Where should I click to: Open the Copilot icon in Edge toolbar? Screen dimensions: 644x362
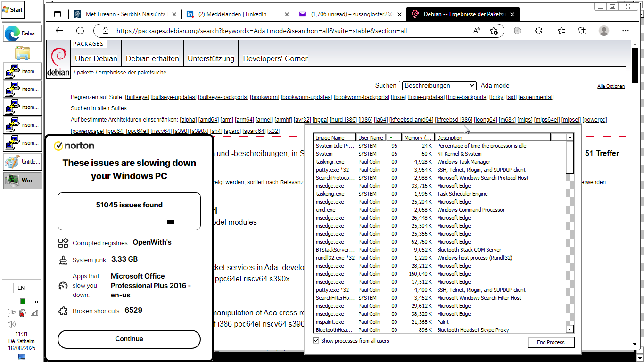pyautogui.click(x=518, y=31)
